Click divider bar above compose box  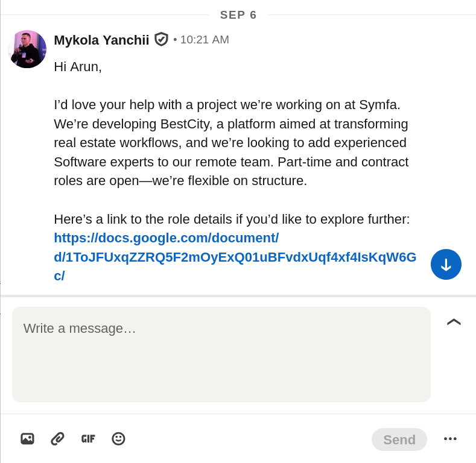[x=238, y=296]
